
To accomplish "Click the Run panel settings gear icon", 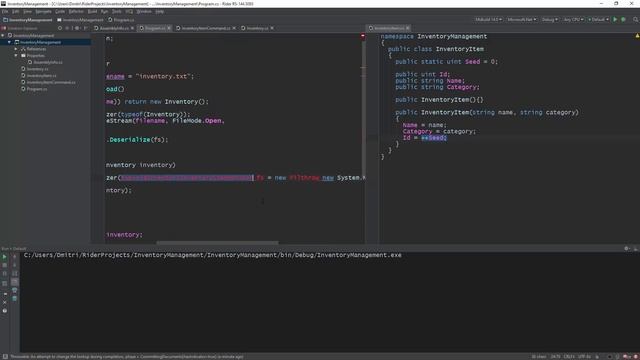I will tap(627, 248).
